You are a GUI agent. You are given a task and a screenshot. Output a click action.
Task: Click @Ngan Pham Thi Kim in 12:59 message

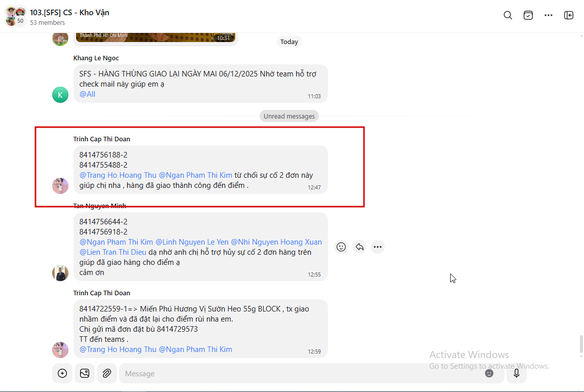[x=196, y=349]
